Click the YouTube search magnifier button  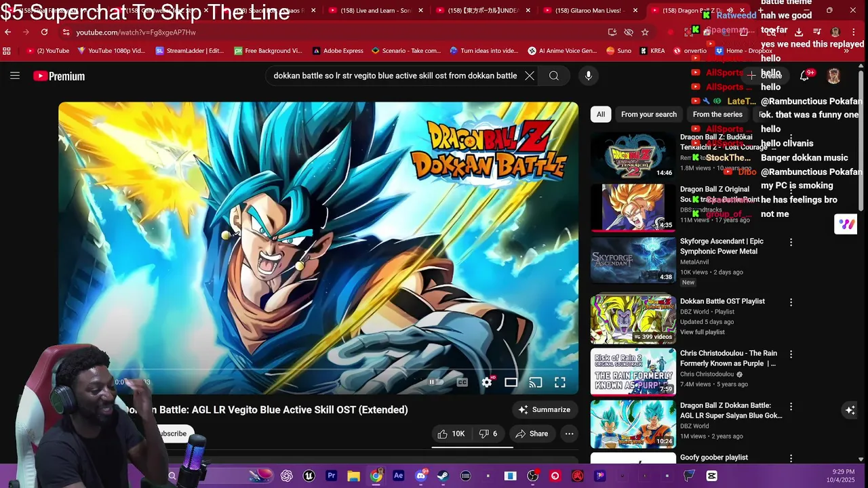(554, 76)
